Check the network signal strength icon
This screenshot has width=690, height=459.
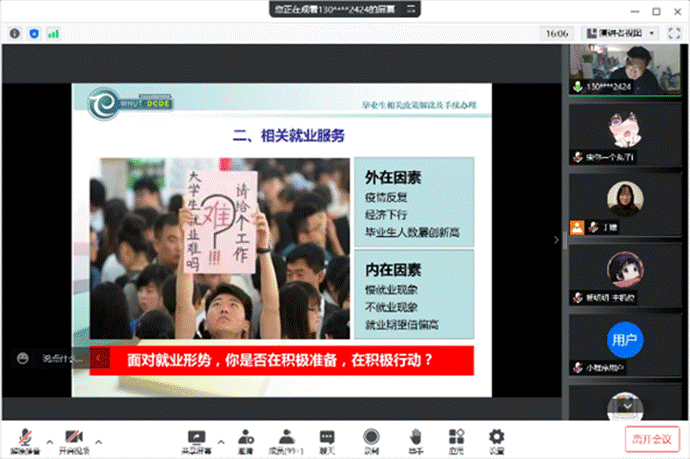53,33
